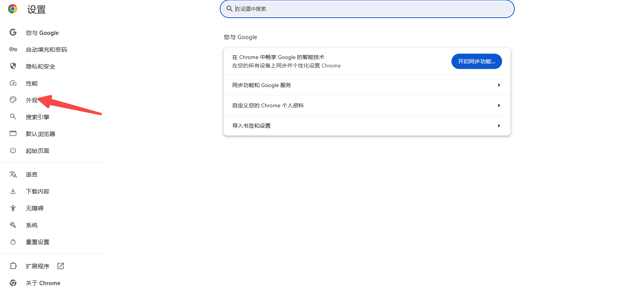Image resolution: width=644 pixels, height=302 pixels.
Task: Expand 导入书签和设置 row arrow
Action: (x=499, y=126)
